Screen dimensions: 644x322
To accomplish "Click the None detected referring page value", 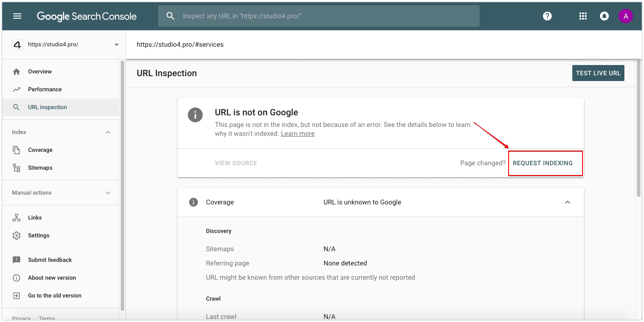I will [345, 263].
